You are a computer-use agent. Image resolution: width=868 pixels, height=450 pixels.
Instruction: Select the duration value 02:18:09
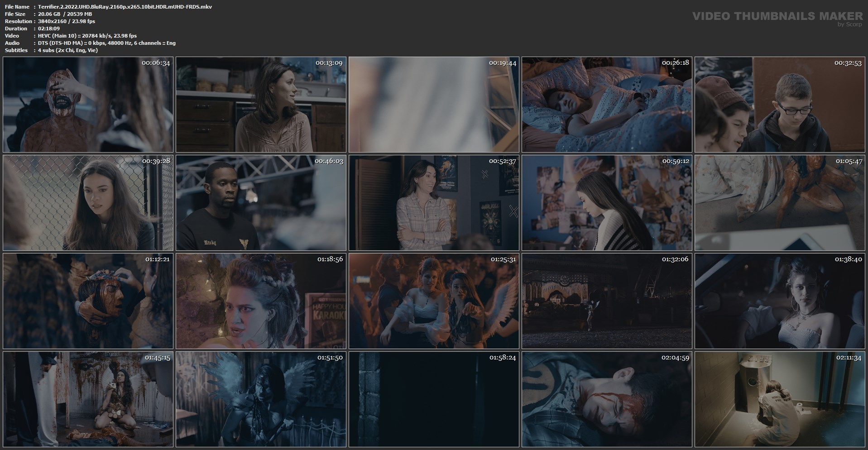49,29
